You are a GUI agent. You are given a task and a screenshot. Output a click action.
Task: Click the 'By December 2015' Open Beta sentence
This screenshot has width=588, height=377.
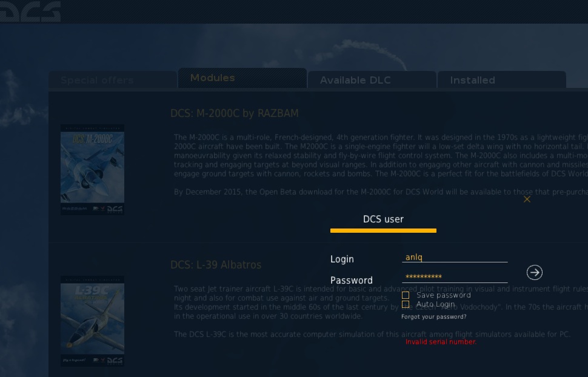click(381, 192)
